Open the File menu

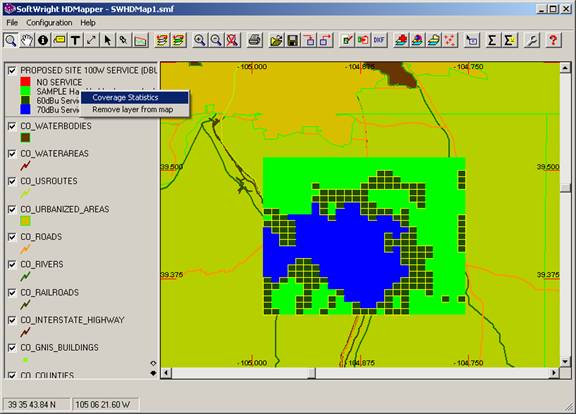pyautogui.click(x=12, y=22)
